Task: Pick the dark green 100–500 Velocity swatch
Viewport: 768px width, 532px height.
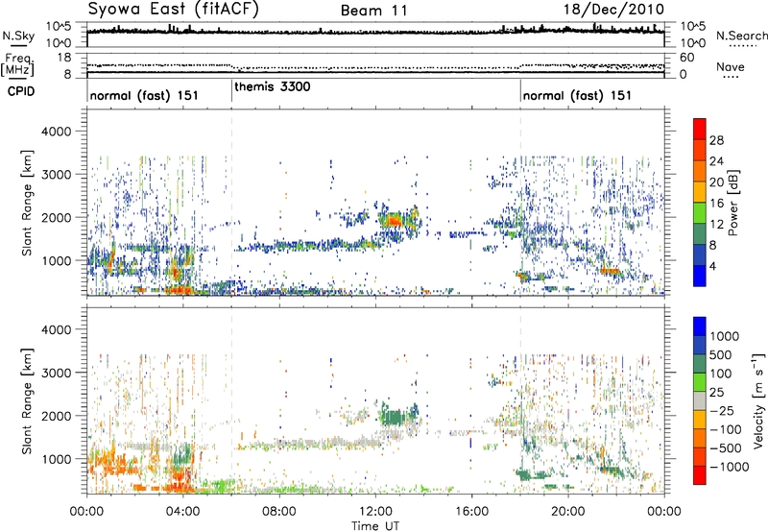Action: (700, 364)
